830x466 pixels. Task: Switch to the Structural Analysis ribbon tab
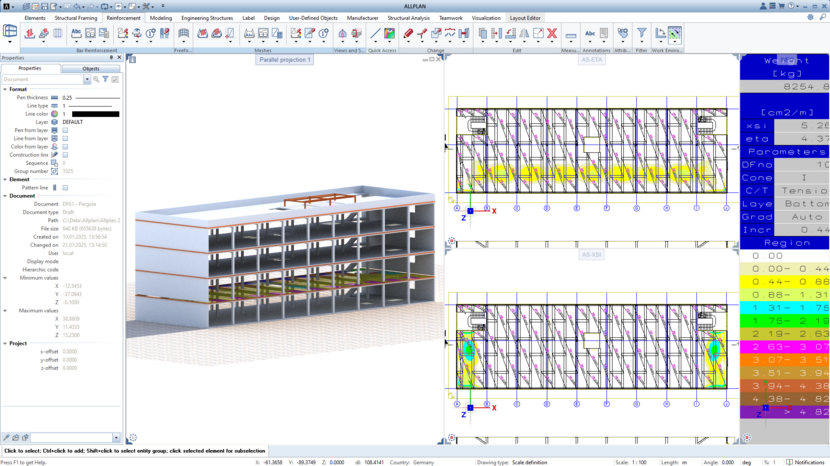pyautogui.click(x=410, y=18)
